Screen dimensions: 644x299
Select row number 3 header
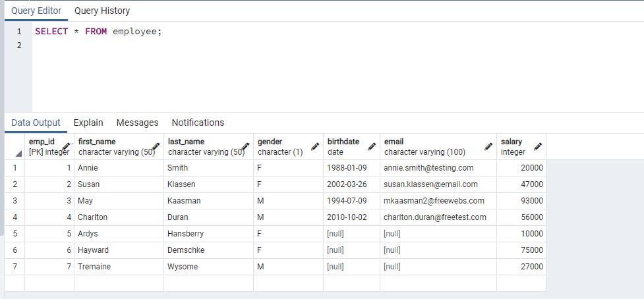coord(14,201)
